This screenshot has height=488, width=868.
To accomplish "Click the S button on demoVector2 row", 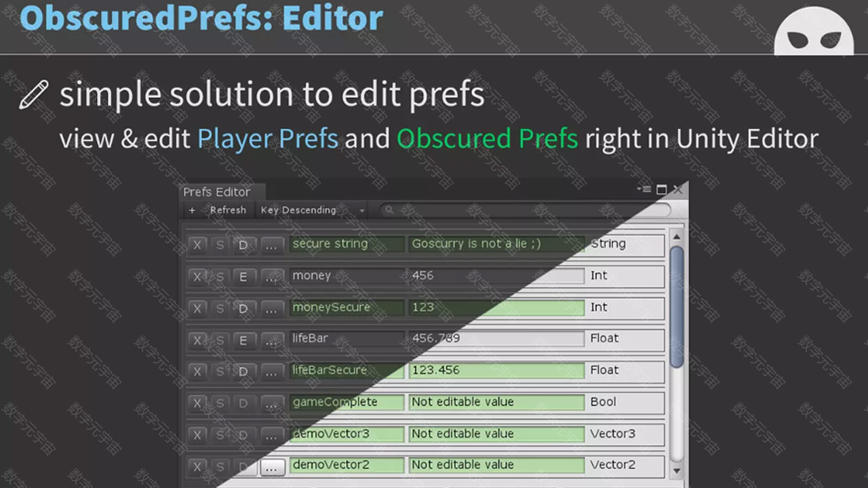I will [220, 466].
